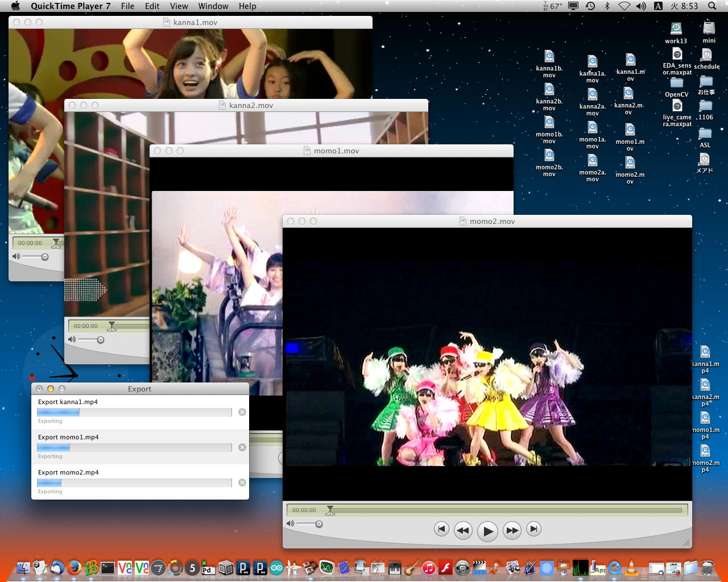The height and width of the screenshot is (582, 728).
Task: Skip to end of momo2.mov
Action: pyautogui.click(x=533, y=529)
